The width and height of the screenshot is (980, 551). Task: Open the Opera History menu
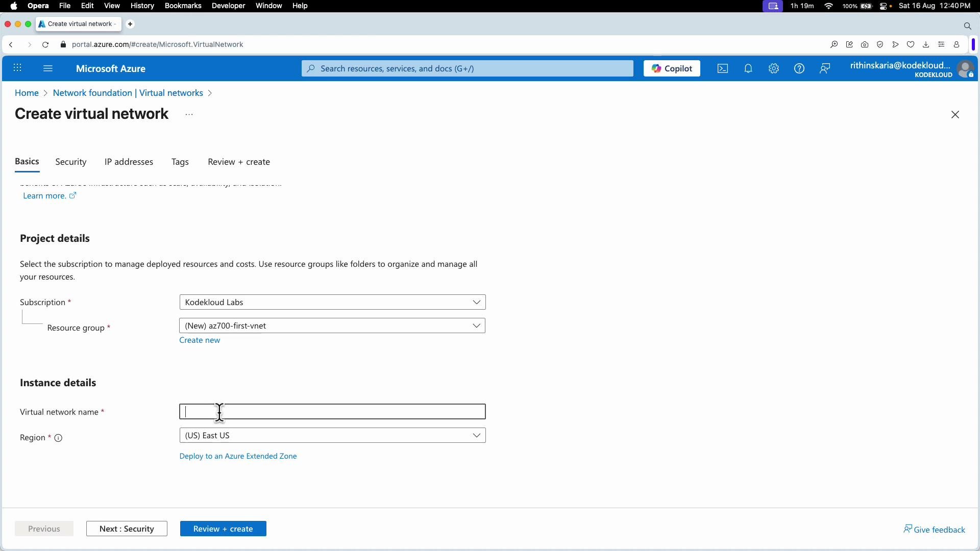pyautogui.click(x=142, y=6)
